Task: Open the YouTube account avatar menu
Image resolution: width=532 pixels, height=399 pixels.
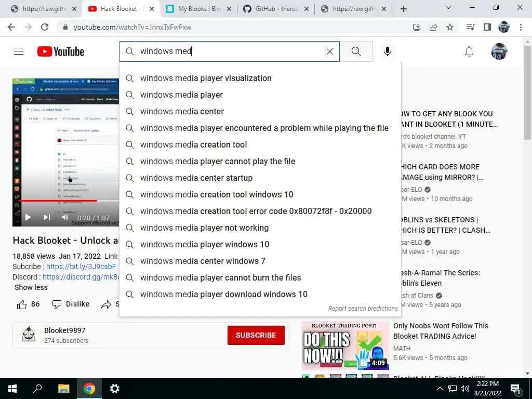Action: click(499, 51)
